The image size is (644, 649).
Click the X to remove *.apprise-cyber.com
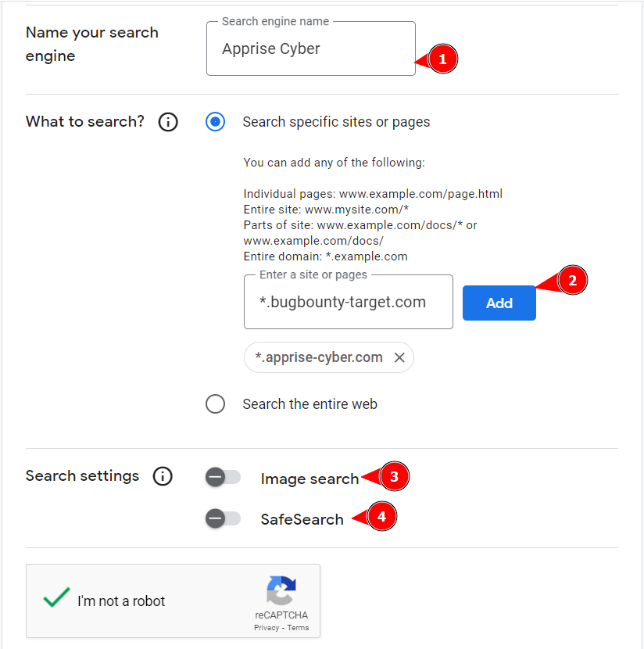[x=399, y=357]
